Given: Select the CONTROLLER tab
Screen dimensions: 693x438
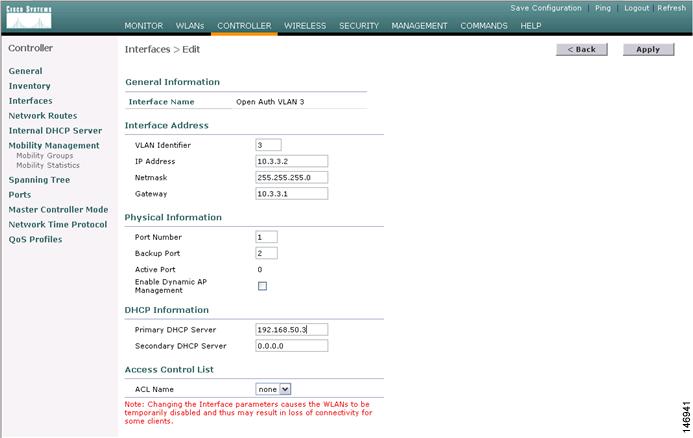Looking at the screenshot, I should pyautogui.click(x=244, y=26).
